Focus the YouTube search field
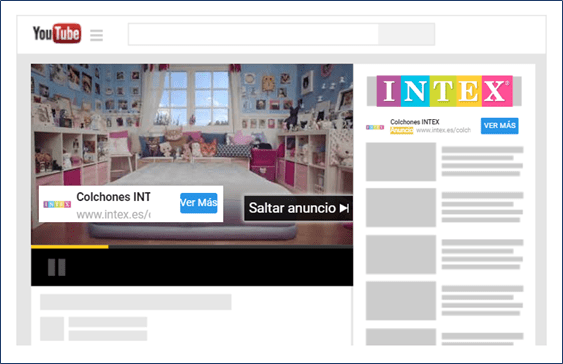The height and width of the screenshot is (364, 563). pyautogui.click(x=253, y=34)
